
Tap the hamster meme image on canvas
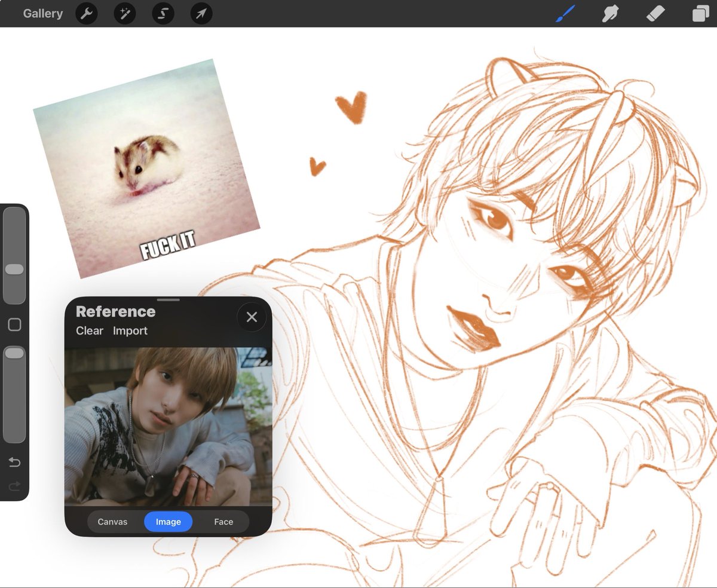click(x=146, y=169)
